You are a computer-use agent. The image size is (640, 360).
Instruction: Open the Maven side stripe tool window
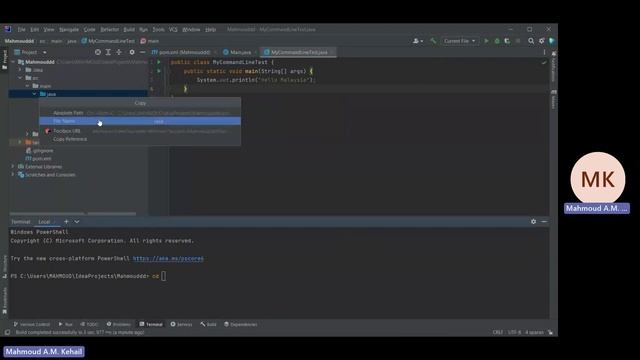pyautogui.click(x=554, y=99)
